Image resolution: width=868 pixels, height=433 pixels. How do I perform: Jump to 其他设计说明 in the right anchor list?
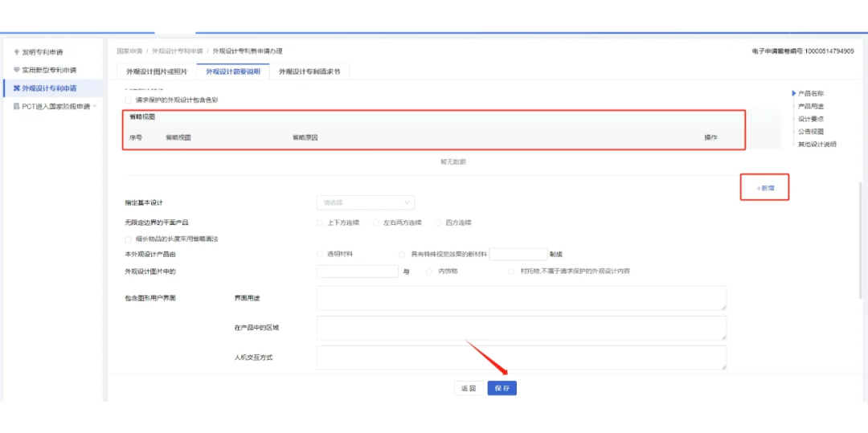tap(817, 145)
